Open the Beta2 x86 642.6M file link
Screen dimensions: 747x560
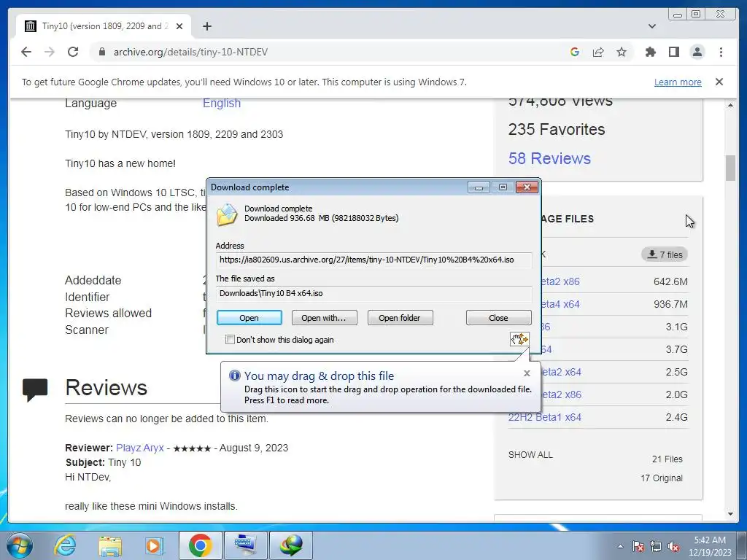tap(560, 281)
